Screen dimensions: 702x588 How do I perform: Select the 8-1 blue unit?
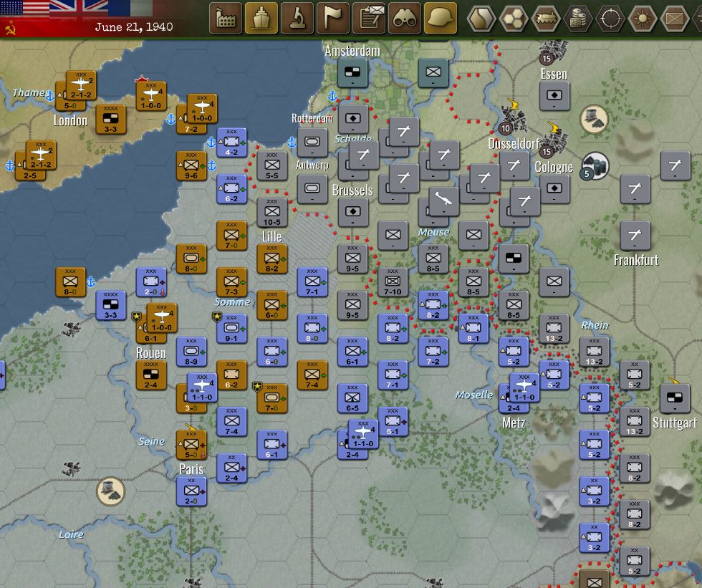tap(473, 329)
